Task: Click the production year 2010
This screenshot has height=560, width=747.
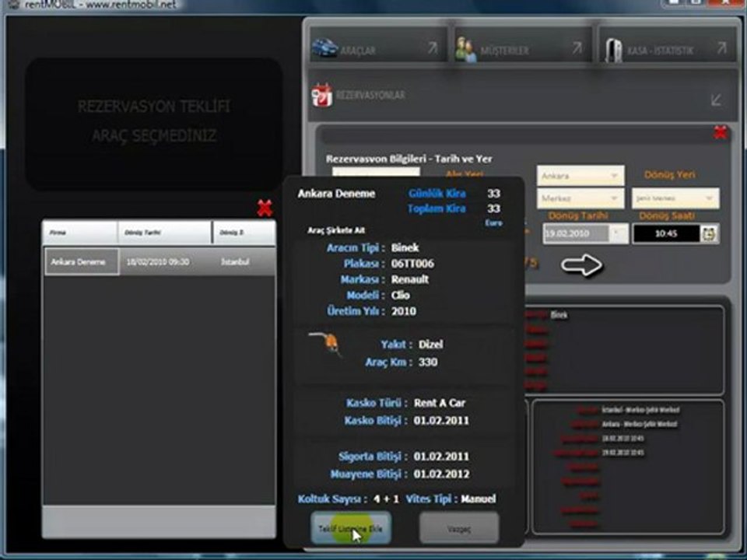Action: coord(404,311)
